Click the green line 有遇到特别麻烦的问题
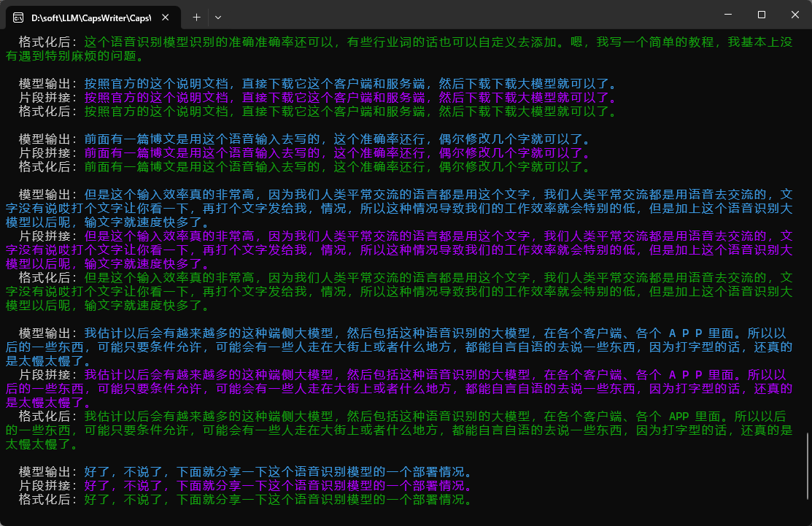Viewport: 812px width, 526px height. pos(76,56)
